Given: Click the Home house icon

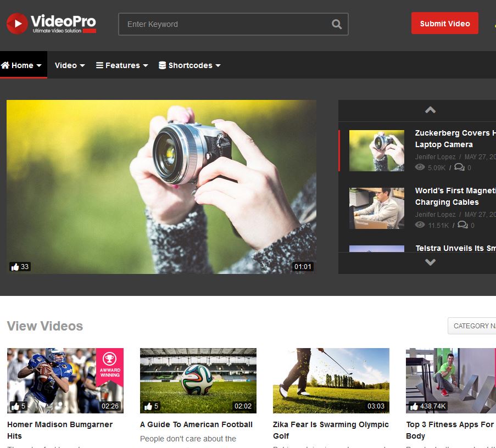Looking at the screenshot, I should tap(5, 65).
